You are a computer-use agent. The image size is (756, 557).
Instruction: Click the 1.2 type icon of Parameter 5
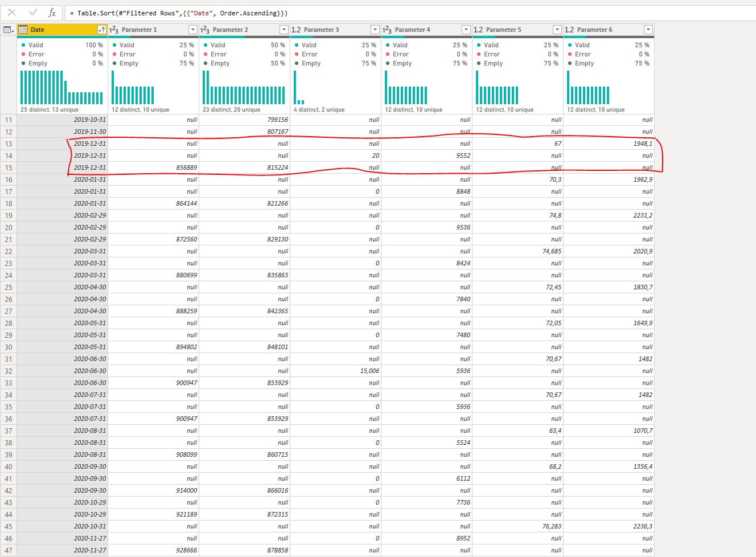tap(478, 30)
